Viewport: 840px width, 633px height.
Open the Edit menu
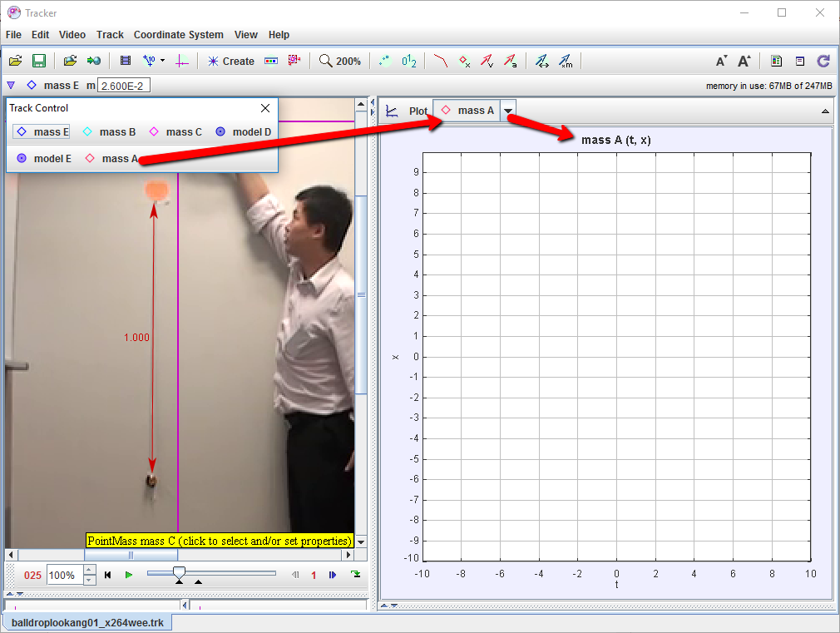40,35
